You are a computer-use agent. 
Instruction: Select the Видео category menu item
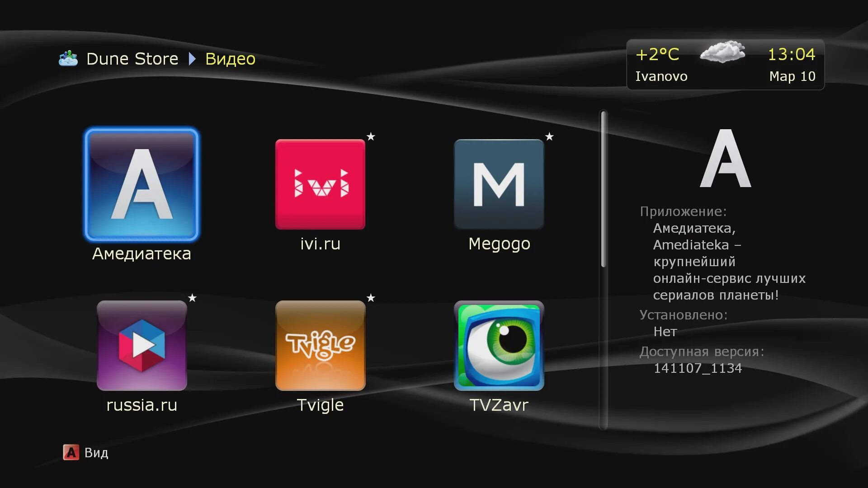(231, 58)
